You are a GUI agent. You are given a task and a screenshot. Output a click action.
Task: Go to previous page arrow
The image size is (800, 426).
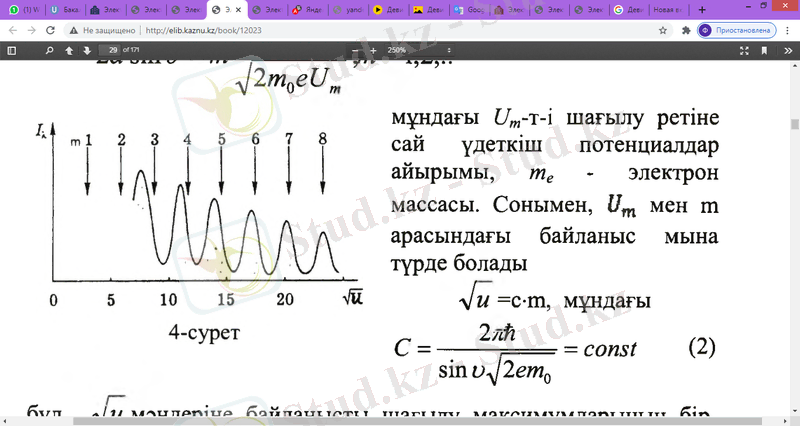(69, 51)
